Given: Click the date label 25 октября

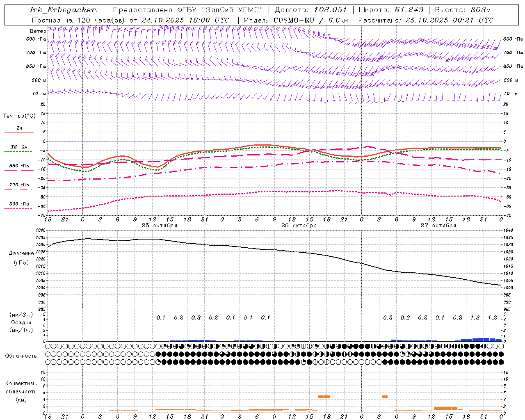Looking at the screenshot, I should click(x=160, y=225).
